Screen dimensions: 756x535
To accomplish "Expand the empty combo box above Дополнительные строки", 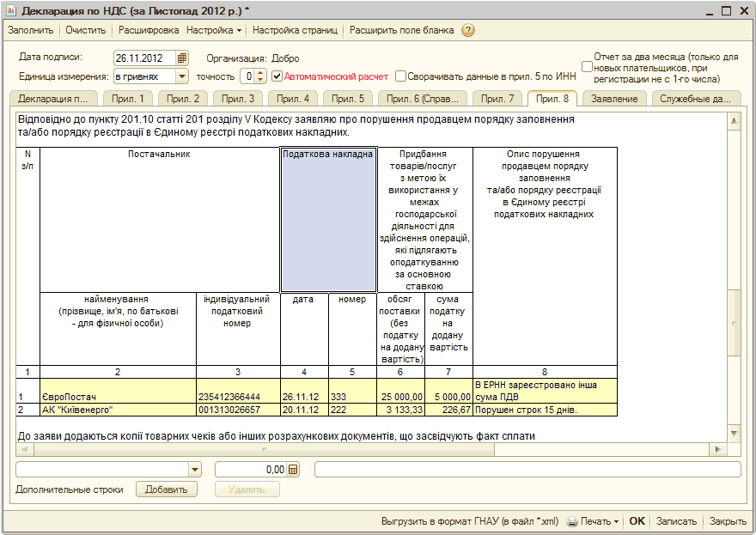I will (x=194, y=470).
